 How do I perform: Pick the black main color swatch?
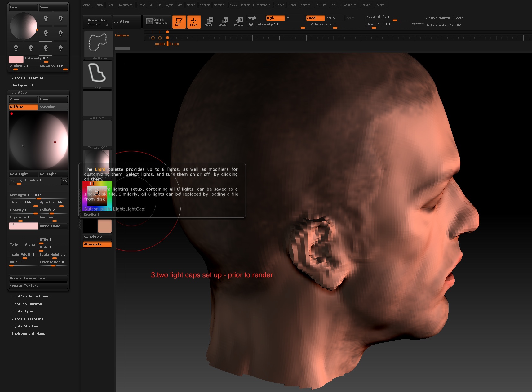tap(90, 226)
